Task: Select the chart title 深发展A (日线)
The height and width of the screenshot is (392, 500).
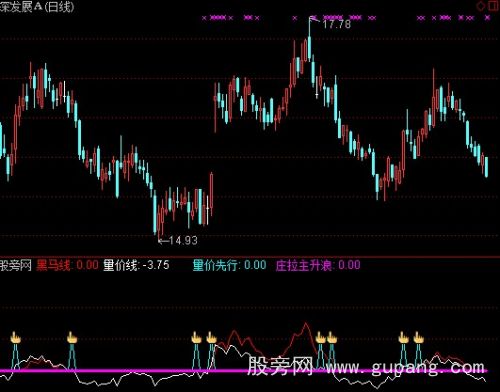Action: point(37,6)
